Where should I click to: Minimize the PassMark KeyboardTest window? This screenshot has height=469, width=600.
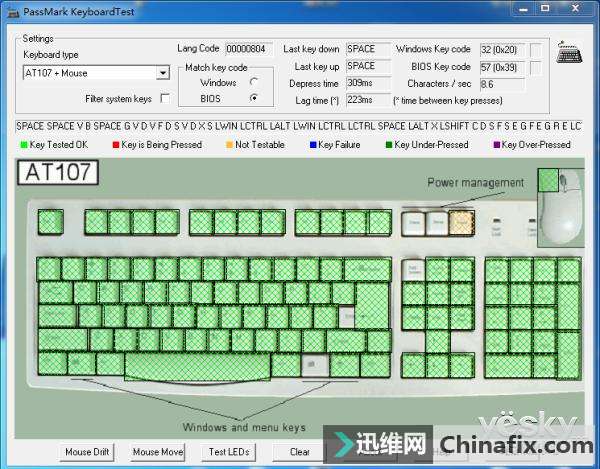pos(523,8)
